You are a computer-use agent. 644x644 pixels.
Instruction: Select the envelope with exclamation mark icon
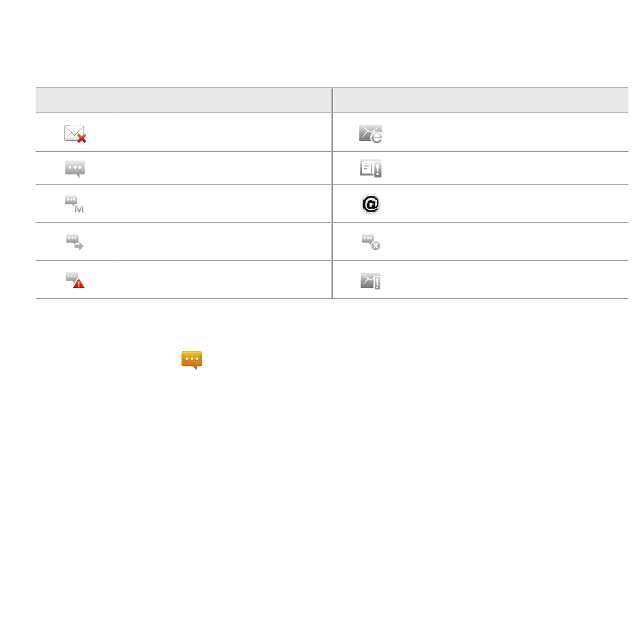(370, 281)
